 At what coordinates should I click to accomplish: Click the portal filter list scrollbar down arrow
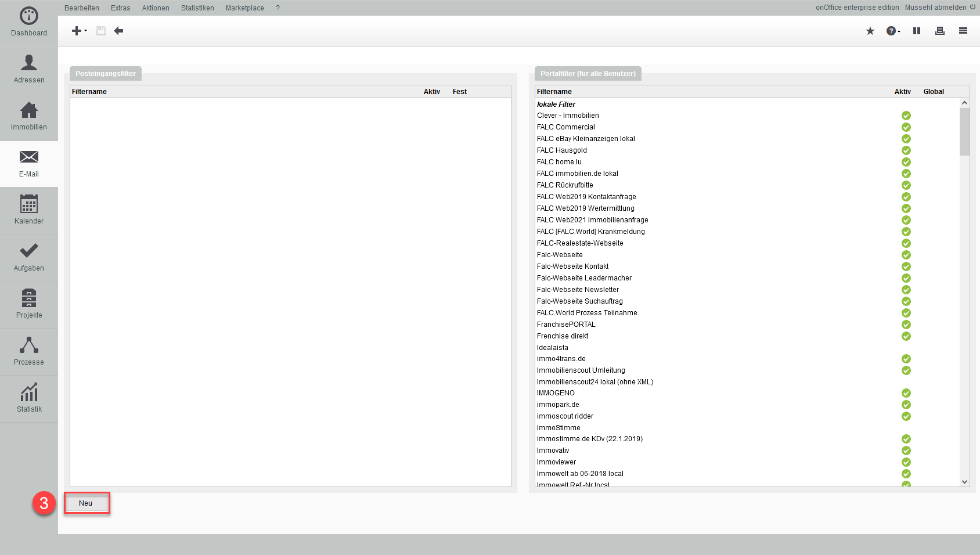[964, 481]
